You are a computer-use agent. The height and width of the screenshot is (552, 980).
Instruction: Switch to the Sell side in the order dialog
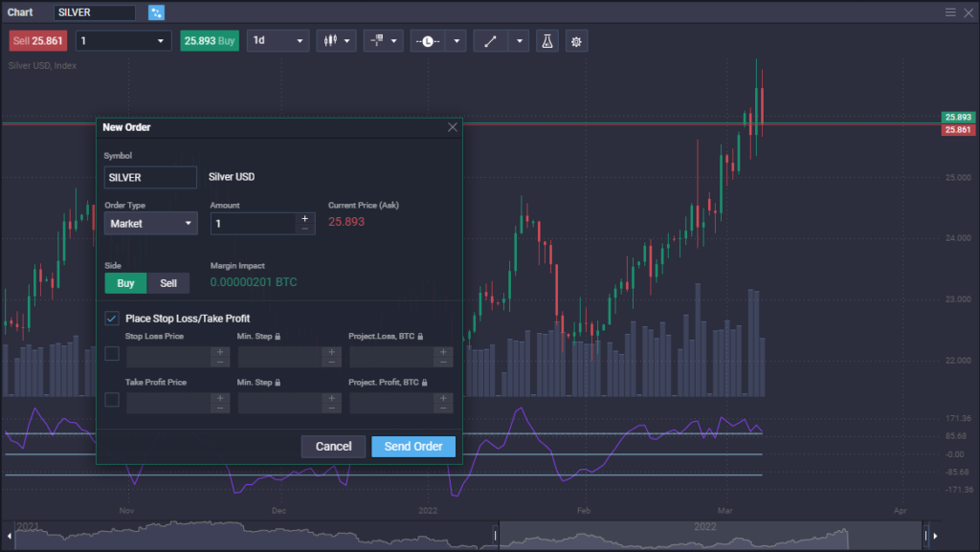168,283
